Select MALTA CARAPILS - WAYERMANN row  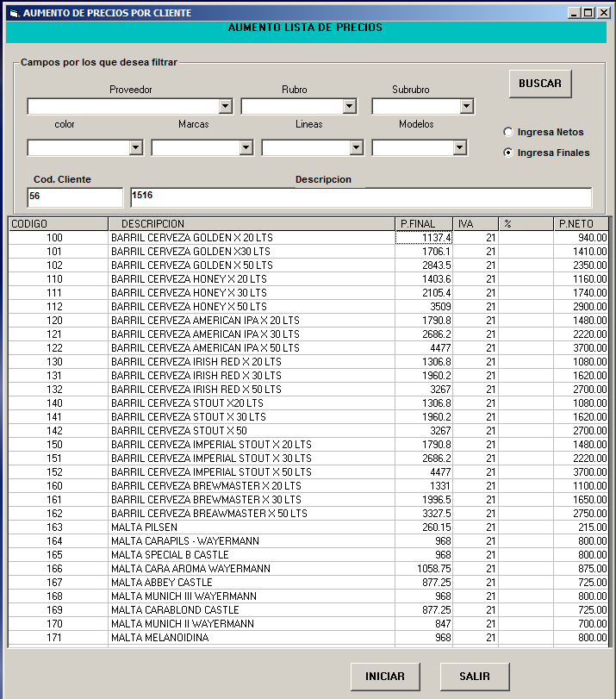[x=308, y=541]
